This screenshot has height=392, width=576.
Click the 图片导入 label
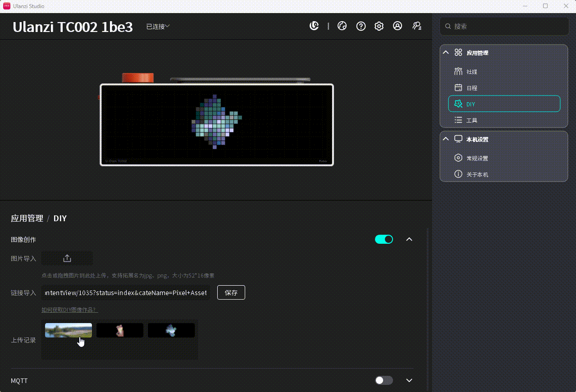pyautogui.click(x=23, y=259)
